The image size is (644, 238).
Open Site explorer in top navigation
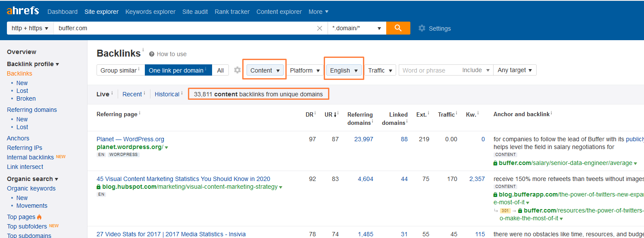(101, 12)
